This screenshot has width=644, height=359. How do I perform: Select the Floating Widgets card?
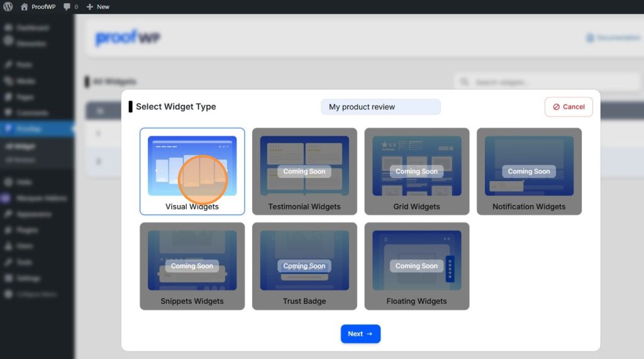coord(416,266)
